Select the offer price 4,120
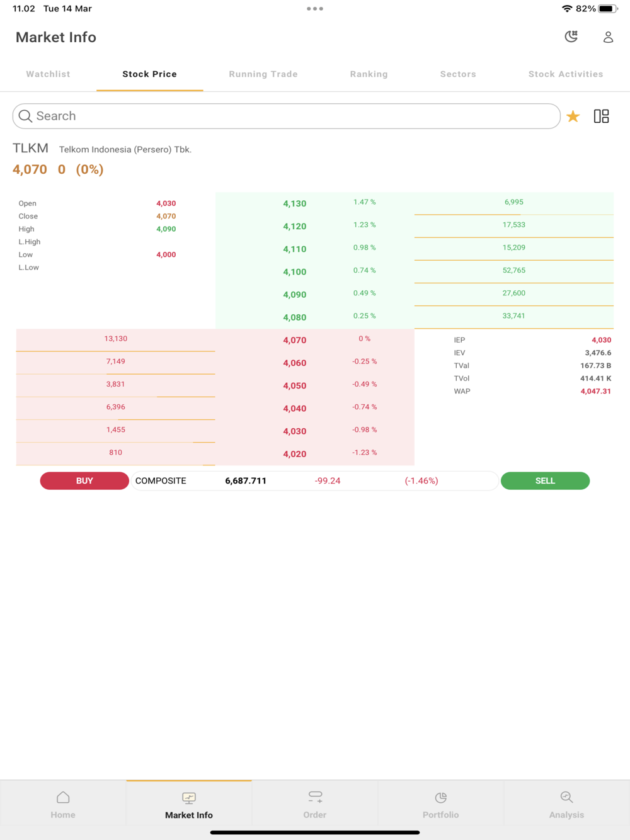Screen dimensions: 630x840 (x=295, y=226)
